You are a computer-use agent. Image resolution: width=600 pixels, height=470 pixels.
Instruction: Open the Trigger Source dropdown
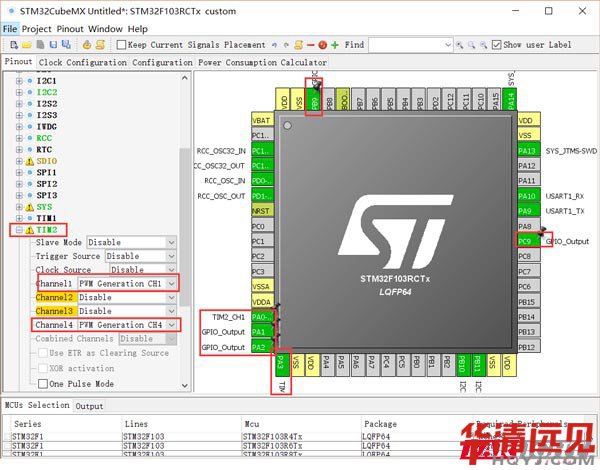[171, 256]
